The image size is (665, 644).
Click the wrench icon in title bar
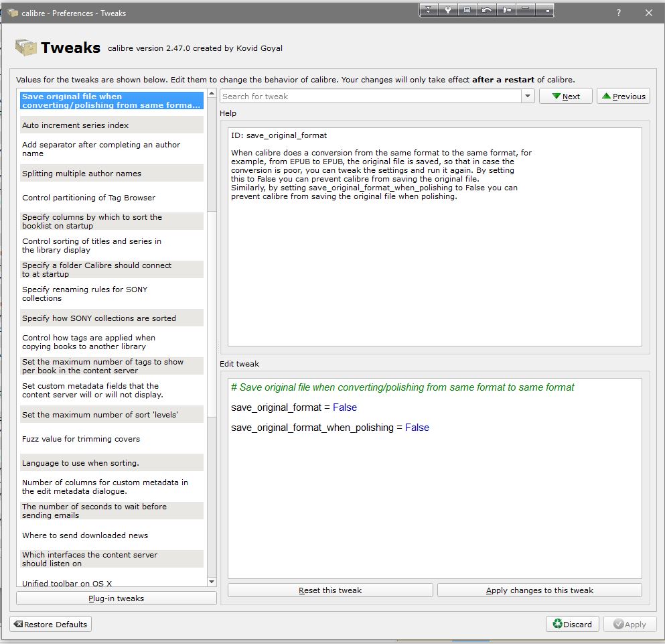point(448,9)
